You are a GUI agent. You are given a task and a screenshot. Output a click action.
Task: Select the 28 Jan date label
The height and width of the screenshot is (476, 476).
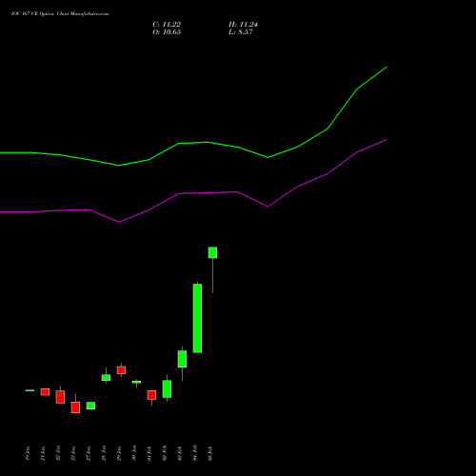(x=104, y=453)
